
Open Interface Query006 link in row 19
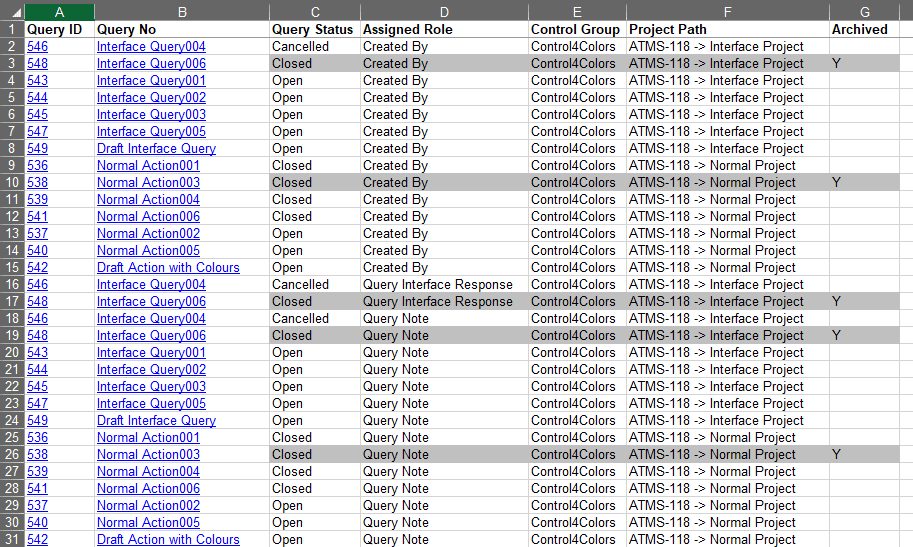coord(151,336)
